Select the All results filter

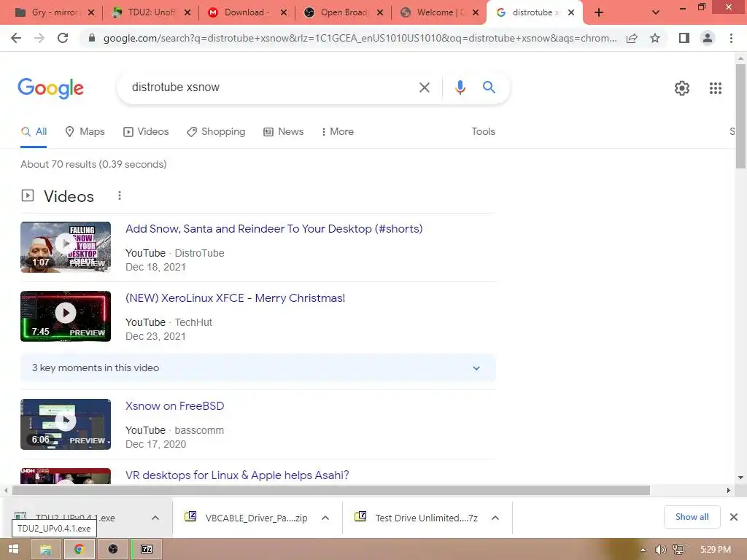34,131
